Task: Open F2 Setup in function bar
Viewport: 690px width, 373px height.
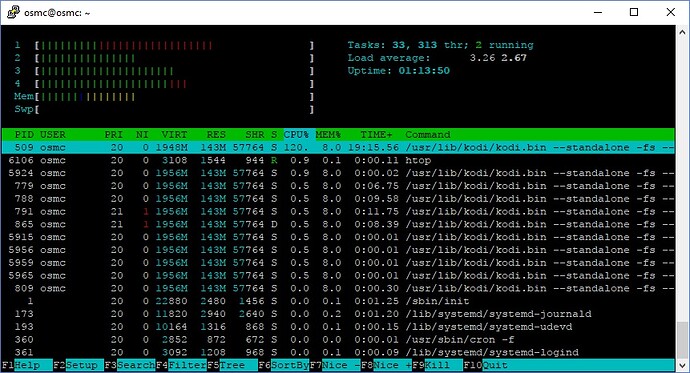Action: (x=78, y=365)
